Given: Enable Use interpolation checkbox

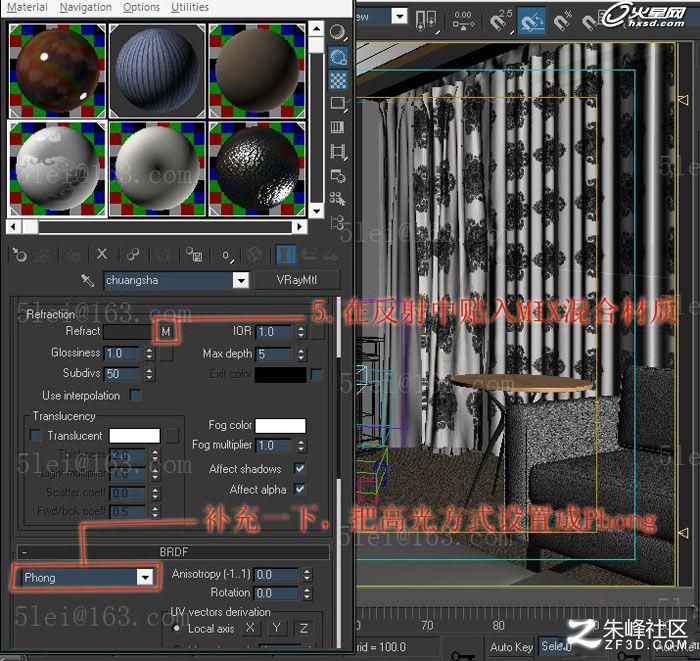Looking at the screenshot, I should (136, 395).
